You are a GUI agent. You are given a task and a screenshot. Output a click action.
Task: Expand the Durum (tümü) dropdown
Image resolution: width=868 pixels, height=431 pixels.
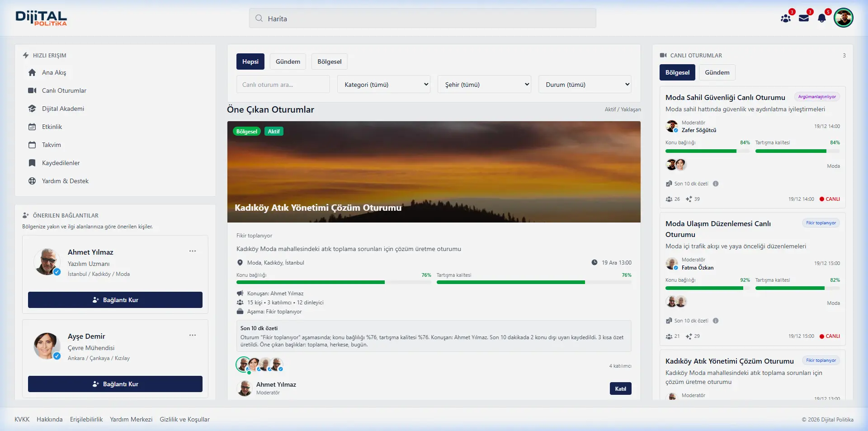585,85
